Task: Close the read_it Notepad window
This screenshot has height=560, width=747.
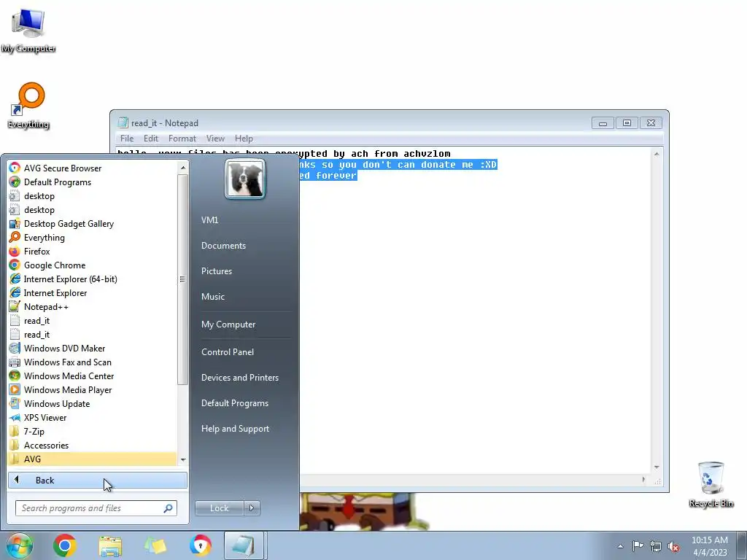Action: (651, 122)
